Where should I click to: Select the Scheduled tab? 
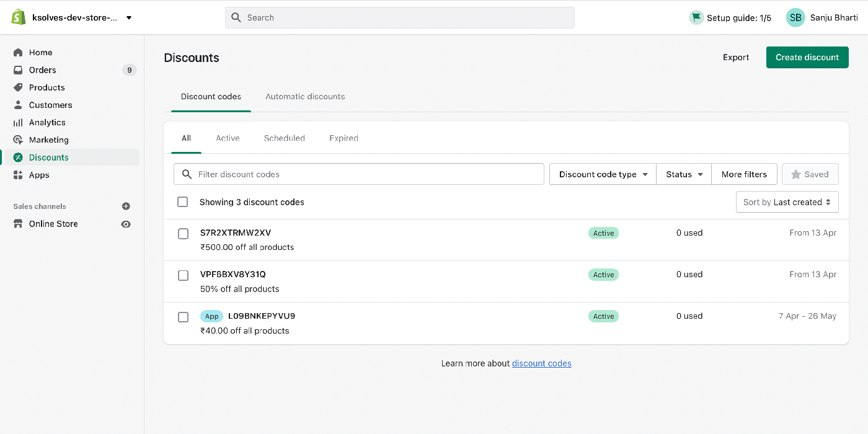tap(285, 138)
